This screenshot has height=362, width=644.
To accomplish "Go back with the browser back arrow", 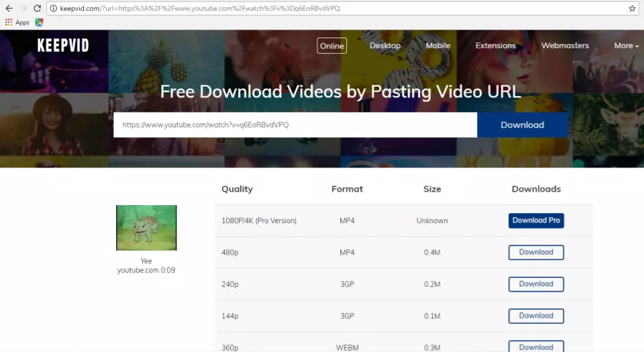I will coord(9,8).
